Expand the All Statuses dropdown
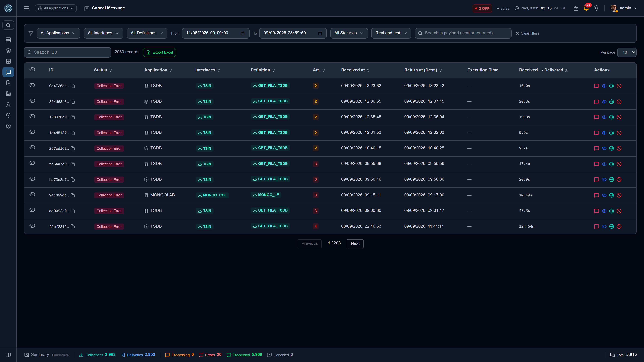This screenshot has width=644, height=362. (x=349, y=33)
